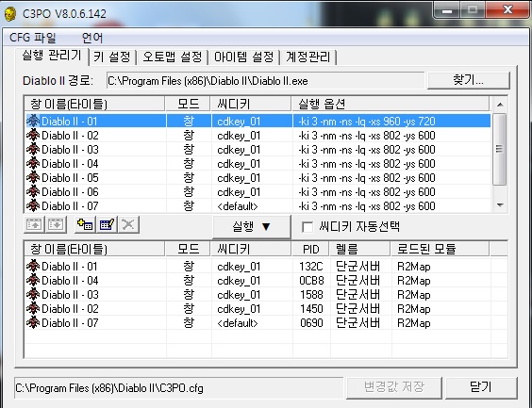Select running process with PID 0690
Image resolution: width=532 pixels, height=408 pixels.
click(266, 322)
